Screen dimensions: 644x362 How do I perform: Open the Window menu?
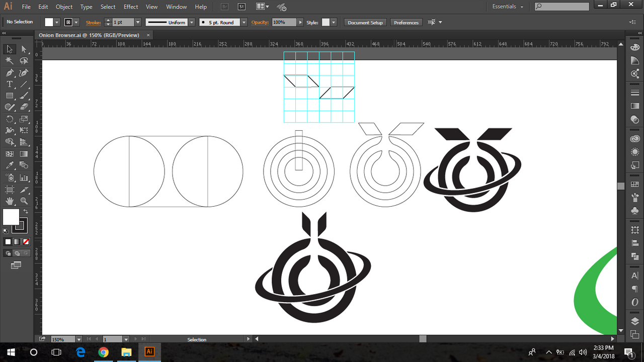coord(176,7)
